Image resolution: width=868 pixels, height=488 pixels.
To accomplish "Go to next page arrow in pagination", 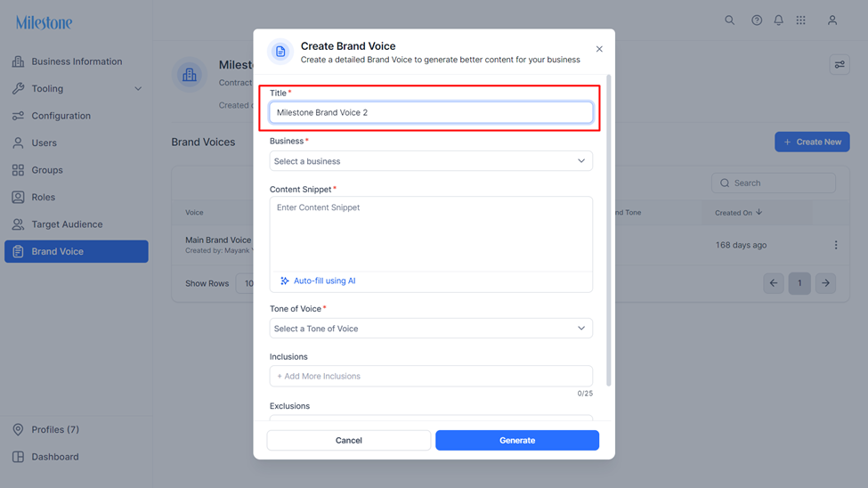I will [x=825, y=283].
